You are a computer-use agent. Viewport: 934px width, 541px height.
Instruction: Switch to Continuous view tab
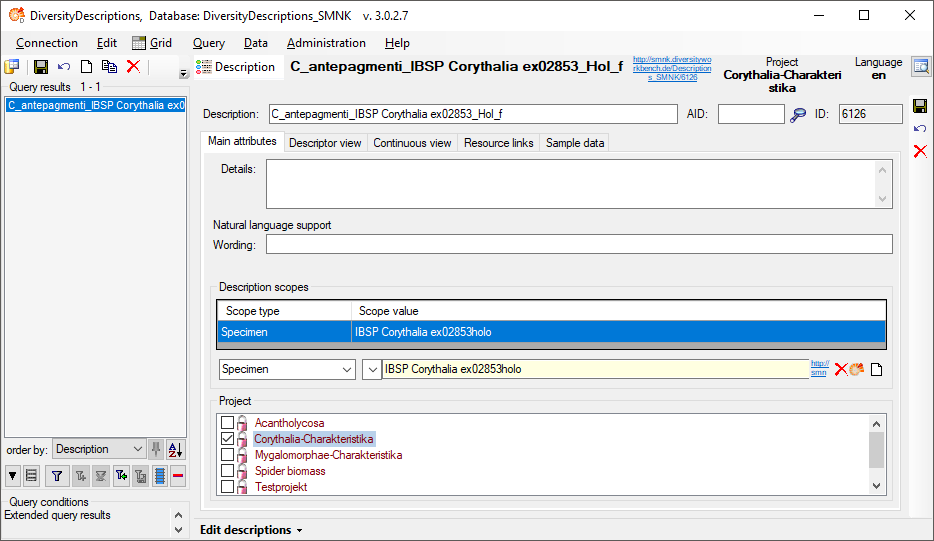[x=412, y=143]
